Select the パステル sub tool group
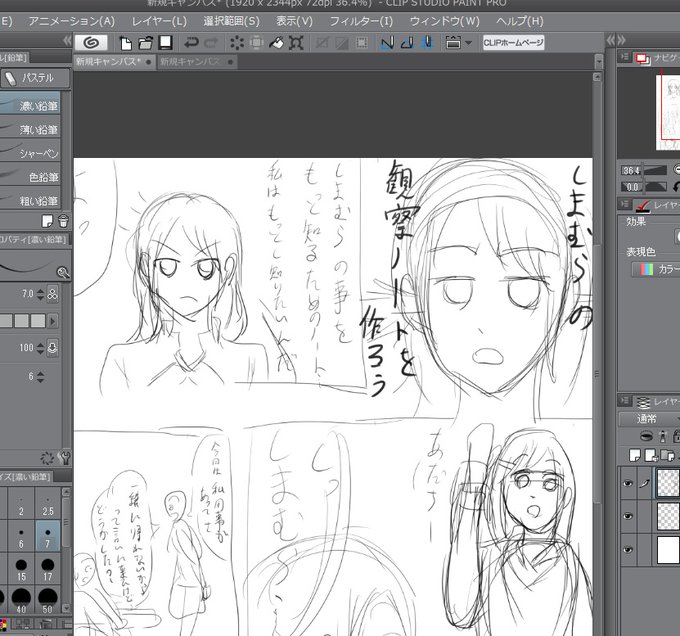The image size is (680, 636). [35, 78]
